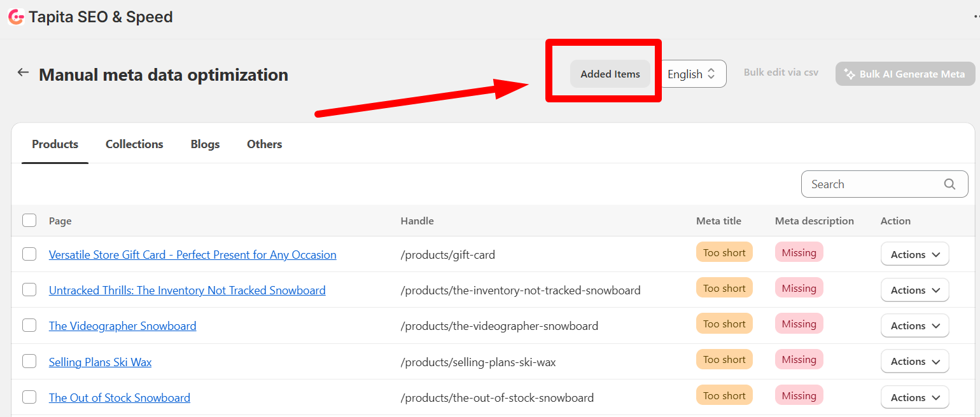Image resolution: width=980 pixels, height=417 pixels.
Task: Check the Selling Plans Ski Wax row
Action: [x=29, y=362]
